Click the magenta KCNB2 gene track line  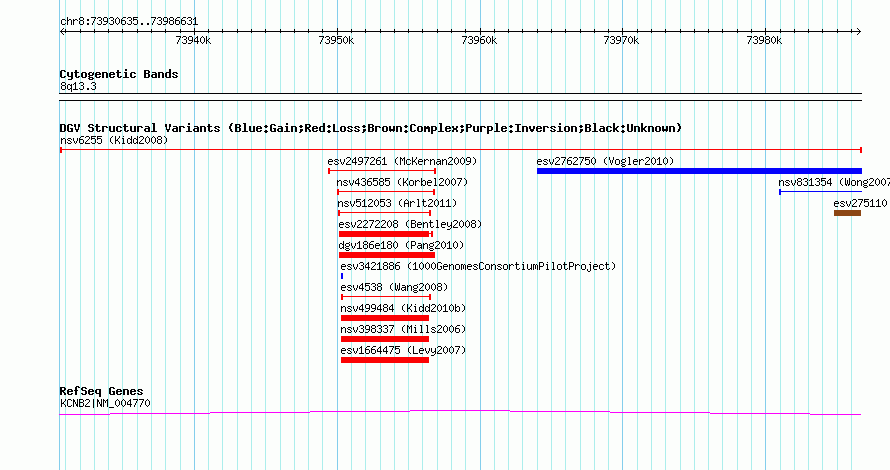[460, 412]
